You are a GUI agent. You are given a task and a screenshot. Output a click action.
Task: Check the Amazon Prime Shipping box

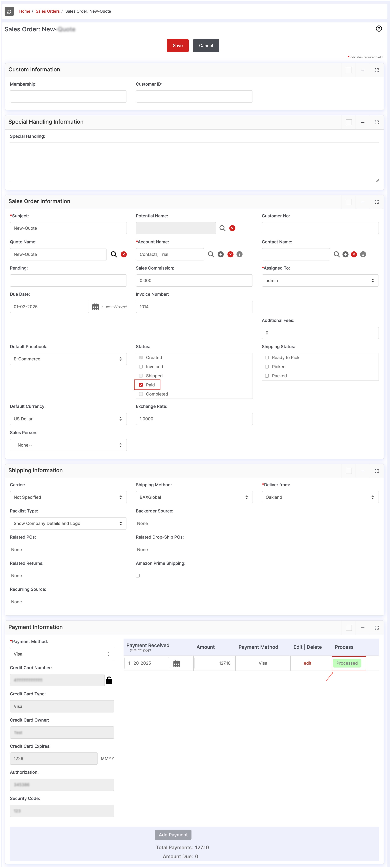pos(137,576)
